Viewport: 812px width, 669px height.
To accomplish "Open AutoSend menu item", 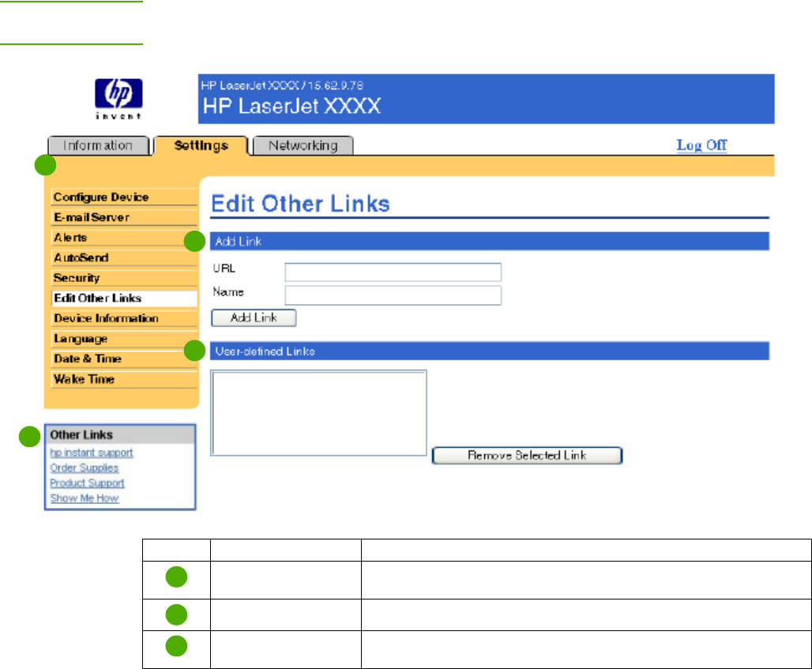I will [x=124, y=257].
